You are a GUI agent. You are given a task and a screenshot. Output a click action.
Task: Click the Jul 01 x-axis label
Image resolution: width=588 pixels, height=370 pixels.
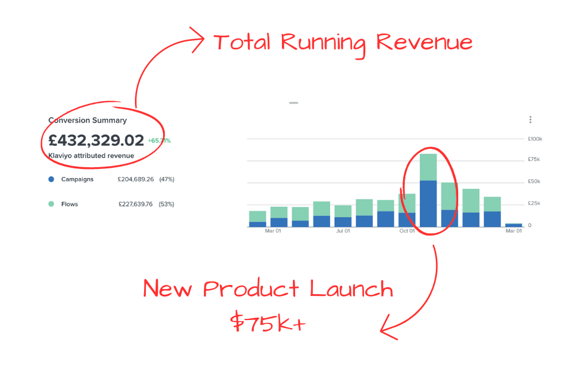click(x=343, y=231)
